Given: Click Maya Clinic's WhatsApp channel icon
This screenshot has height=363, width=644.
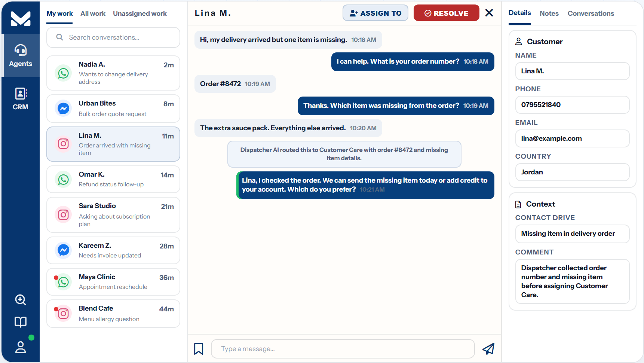Looking at the screenshot, I should 64,282.
